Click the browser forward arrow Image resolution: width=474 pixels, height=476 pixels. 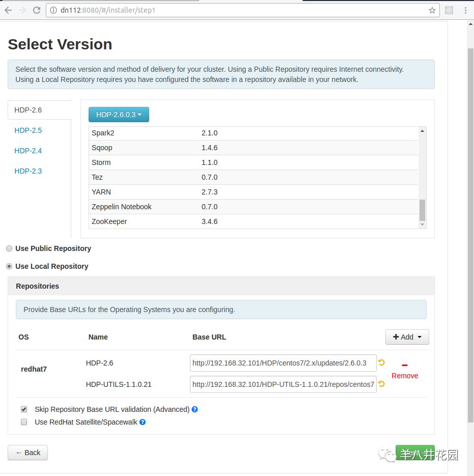pos(22,10)
